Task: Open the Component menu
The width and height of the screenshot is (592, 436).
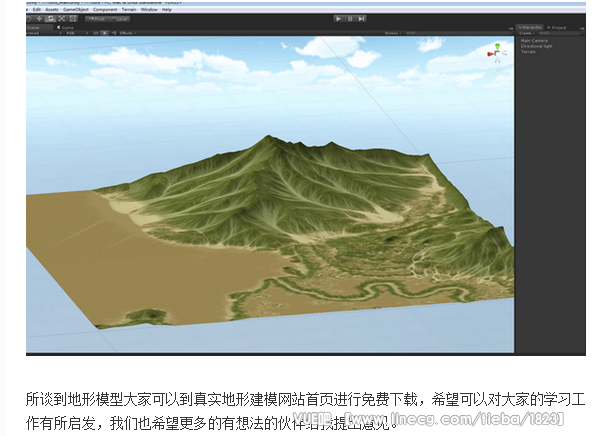Action: point(105,9)
